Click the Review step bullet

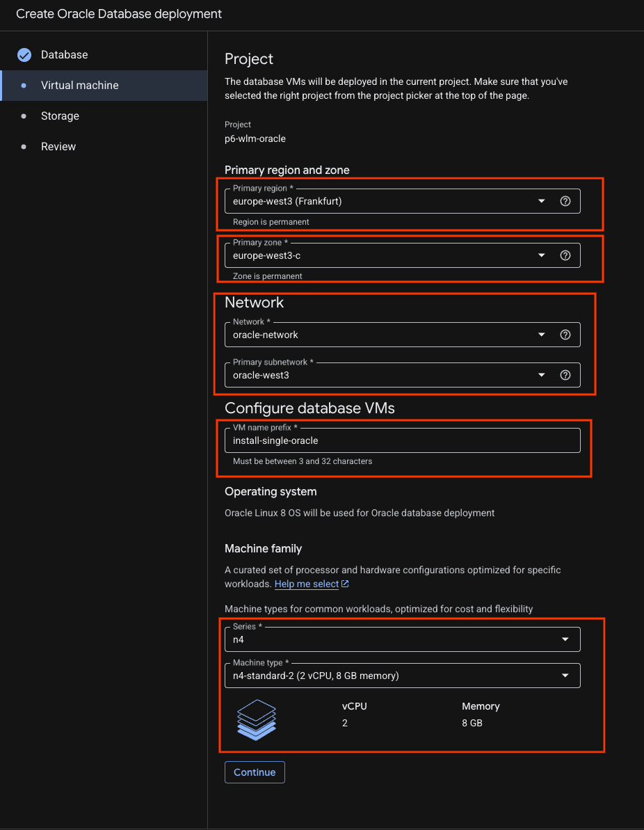pos(23,147)
